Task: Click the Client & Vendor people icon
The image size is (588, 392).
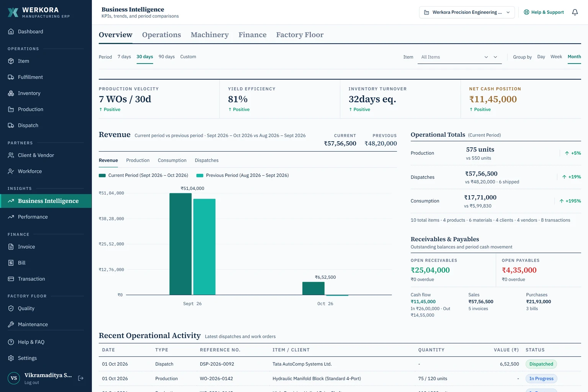Action: tap(11, 155)
